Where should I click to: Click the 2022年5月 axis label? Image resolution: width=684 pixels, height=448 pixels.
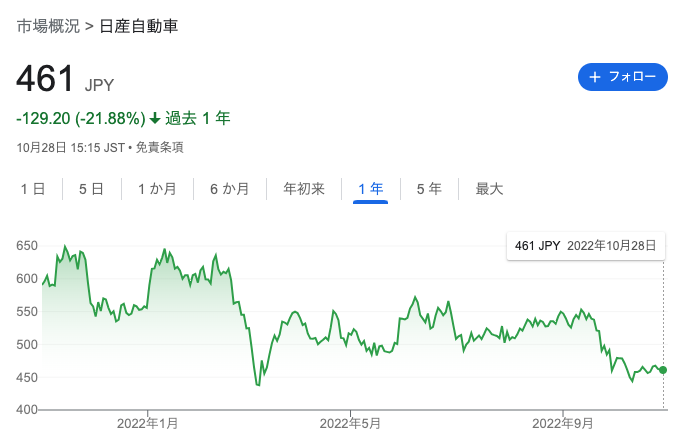(350, 423)
